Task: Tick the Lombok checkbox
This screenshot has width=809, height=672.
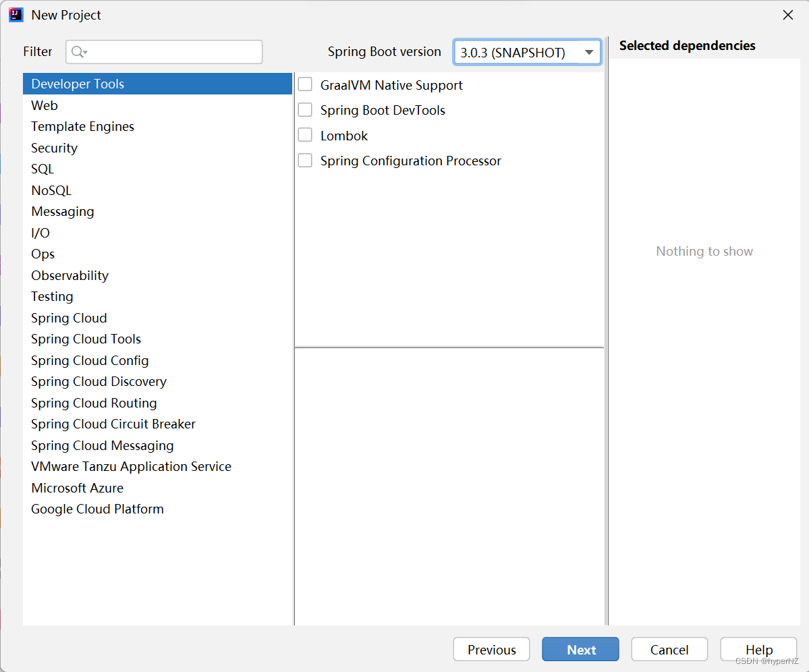Action: [x=305, y=135]
